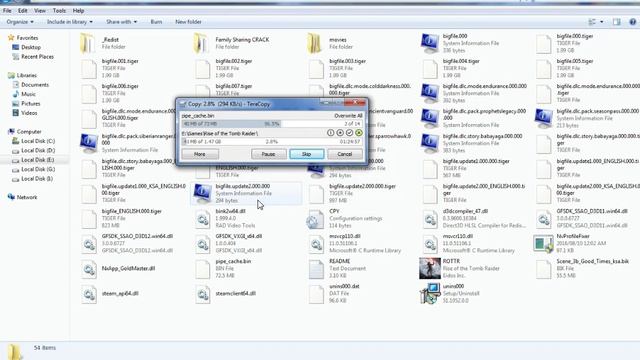The width and height of the screenshot is (640, 360).
Task: Expand More details in TeraCopy
Action: [x=200, y=154]
